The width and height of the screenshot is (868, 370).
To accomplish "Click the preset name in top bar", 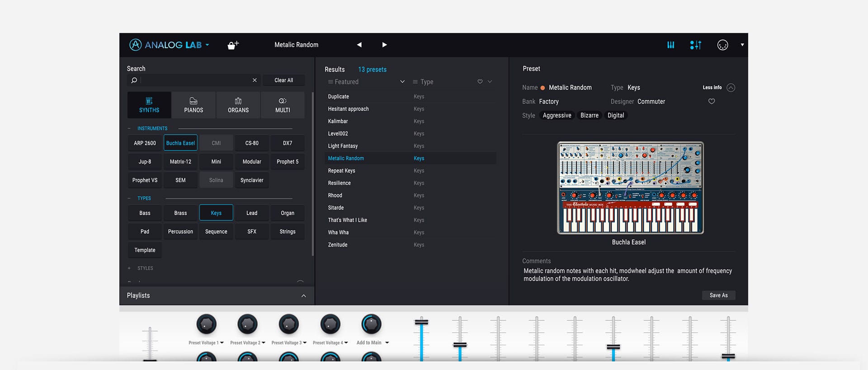I will tap(296, 45).
